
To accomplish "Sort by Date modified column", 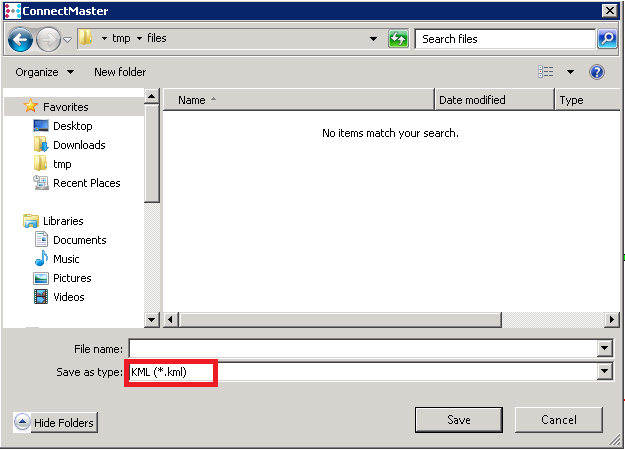I will pyautogui.click(x=494, y=100).
